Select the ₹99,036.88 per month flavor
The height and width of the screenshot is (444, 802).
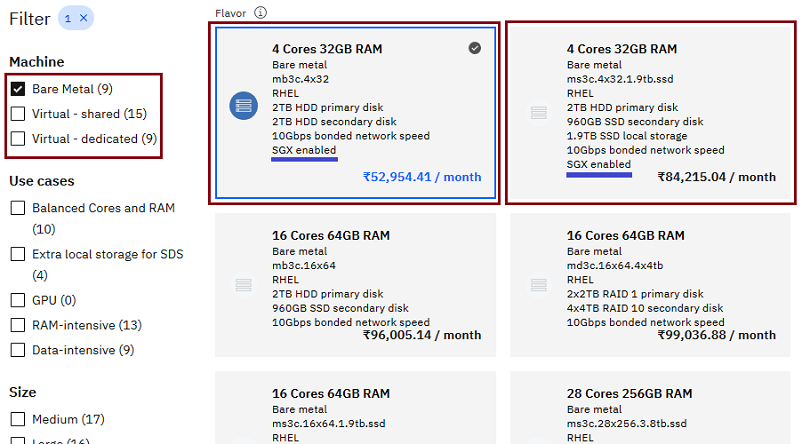click(650, 285)
